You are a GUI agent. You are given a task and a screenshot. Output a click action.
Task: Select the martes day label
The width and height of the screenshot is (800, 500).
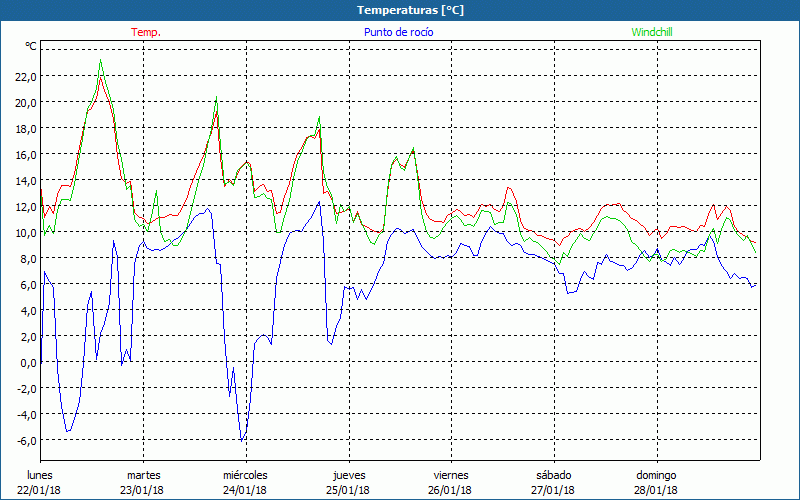tap(143, 475)
